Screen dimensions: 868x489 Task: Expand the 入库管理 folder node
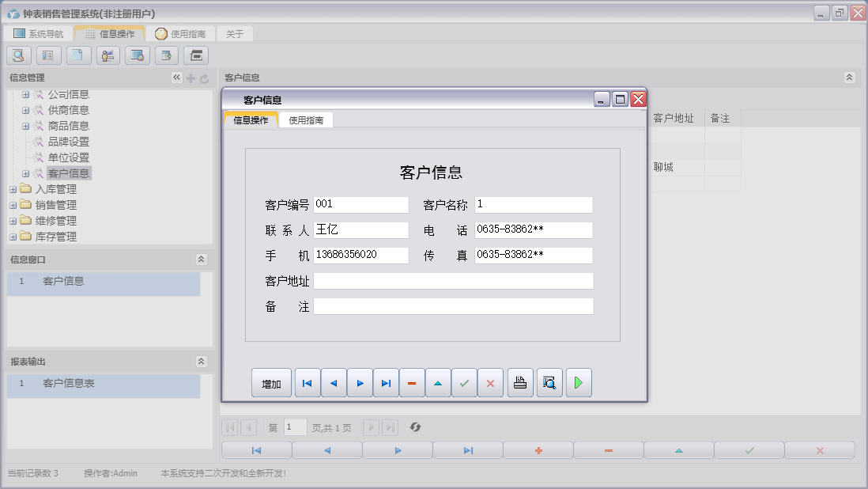[x=13, y=189]
